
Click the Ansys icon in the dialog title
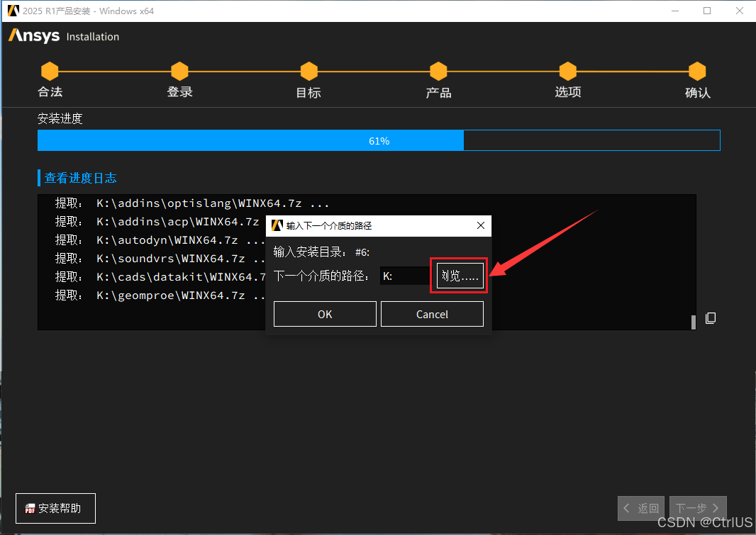tap(277, 225)
